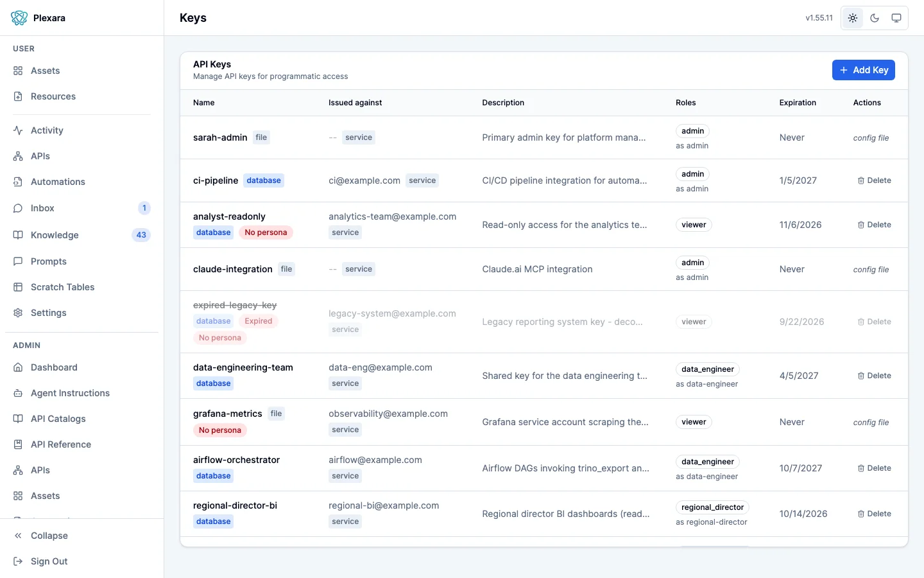924x578 pixels.
Task: Click the regional_director role badge
Action: (x=712, y=507)
